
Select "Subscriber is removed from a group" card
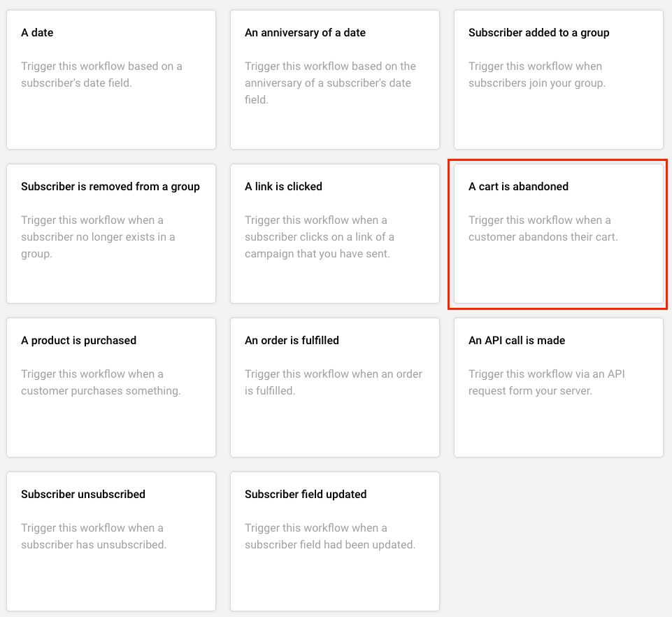pos(111,233)
